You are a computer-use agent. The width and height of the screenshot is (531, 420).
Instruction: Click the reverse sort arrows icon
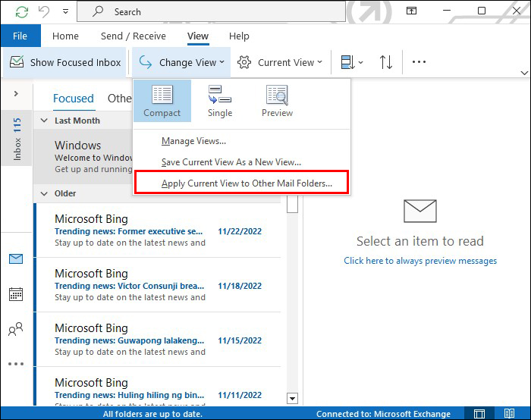[386, 62]
